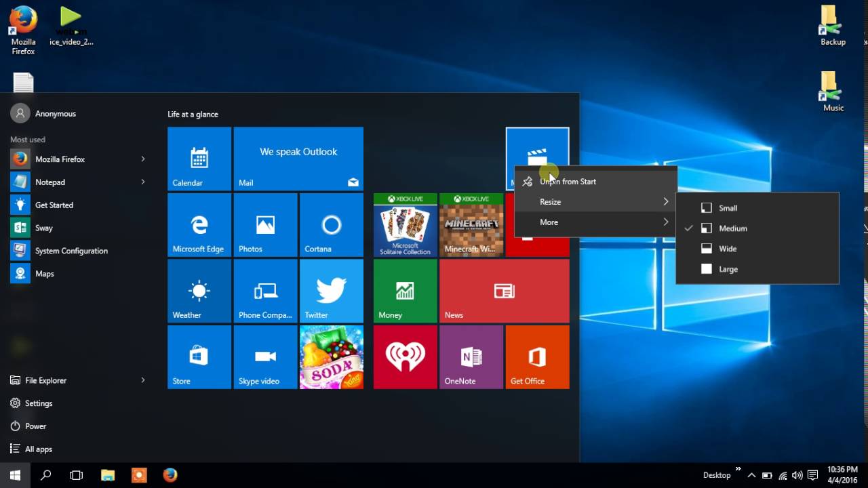Click the taskbar clock showing 10:36 PM

(842, 475)
